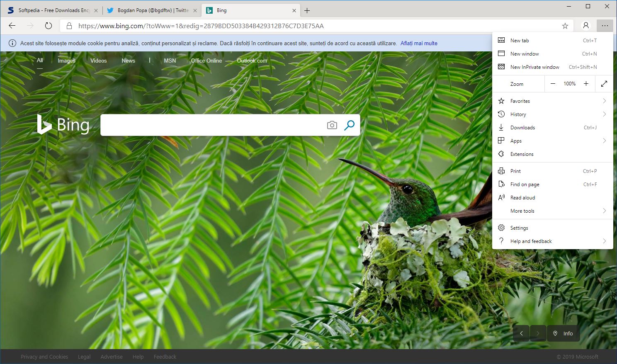The image size is (617, 364).
Task: Open the Images search category
Action: click(66, 61)
